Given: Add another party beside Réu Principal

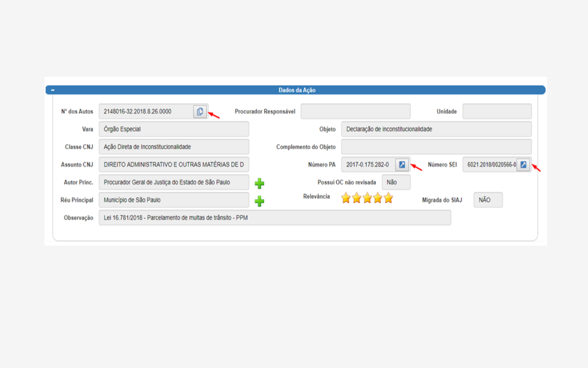Looking at the screenshot, I should point(260,201).
